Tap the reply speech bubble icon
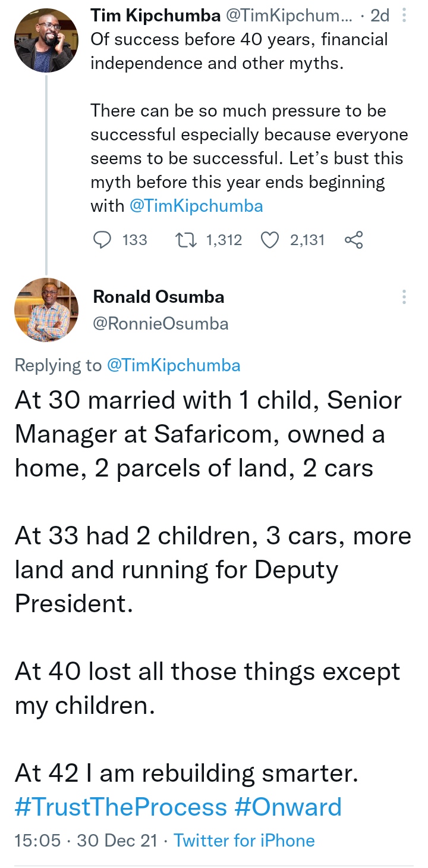428x868 pixels. tap(103, 240)
